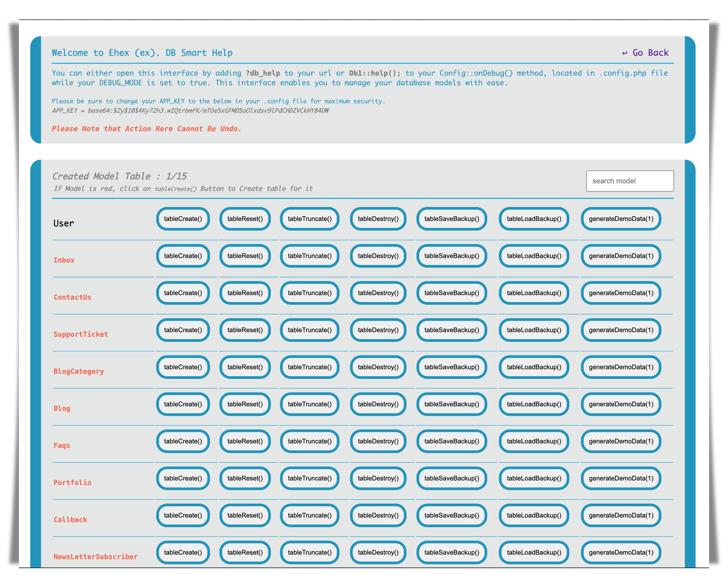Click the Welcome to Ehex heading
This screenshot has width=728, height=587.
(x=142, y=53)
